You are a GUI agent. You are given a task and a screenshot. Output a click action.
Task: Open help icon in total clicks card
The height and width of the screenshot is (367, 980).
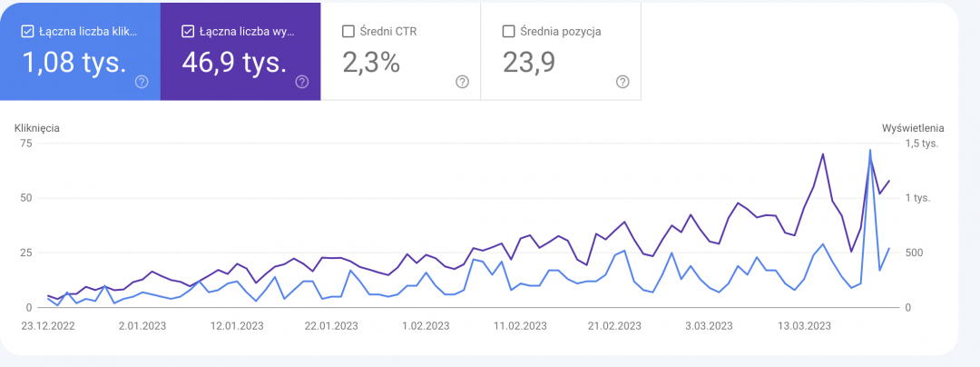(142, 82)
